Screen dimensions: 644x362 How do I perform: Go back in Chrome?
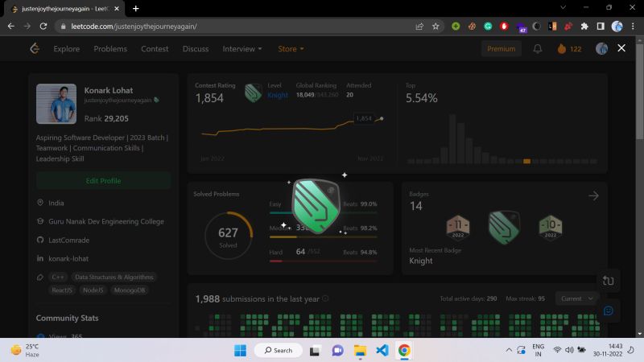pyautogui.click(x=11, y=27)
